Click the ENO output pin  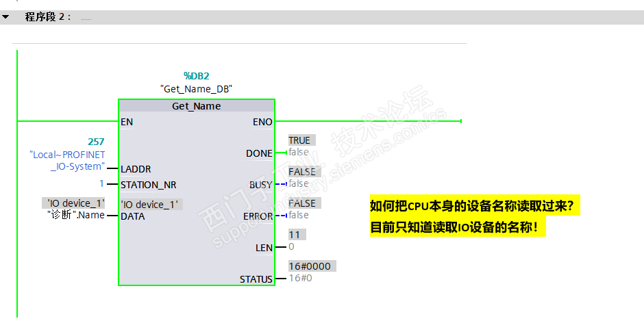(262, 122)
